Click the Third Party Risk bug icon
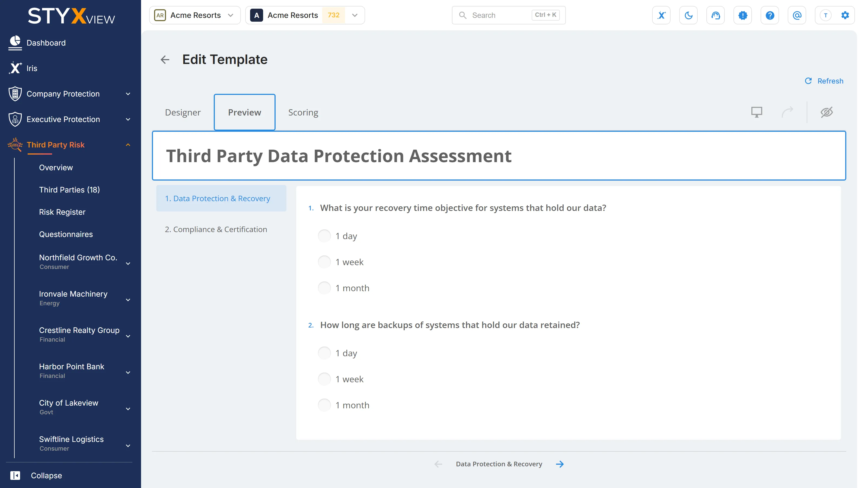Image resolution: width=868 pixels, height=488 pixels. click(x=15, y=145)
